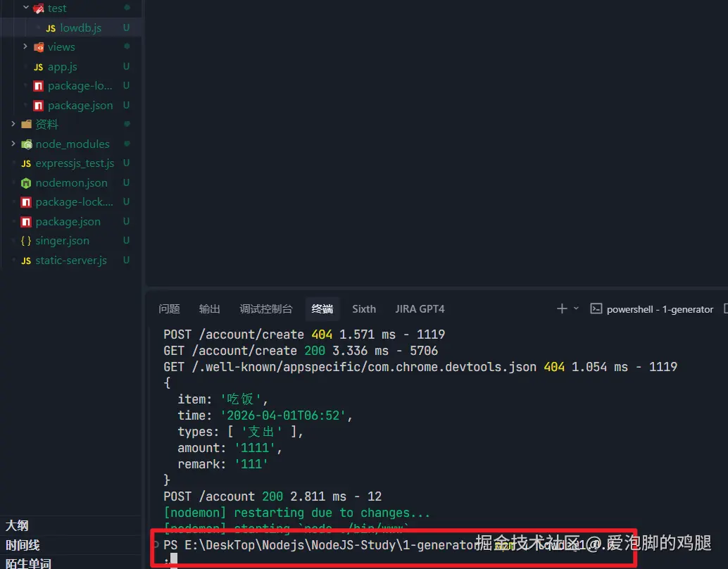Expand the views folder chevron
Viewport: 728px width, 569px height.
pyautogui.click(x=25, y=46)
